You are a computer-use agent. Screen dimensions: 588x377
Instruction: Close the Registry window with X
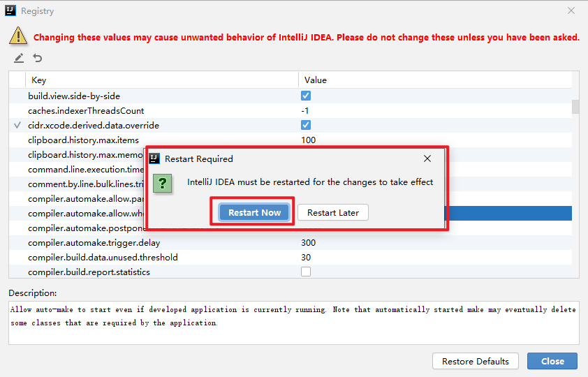(571, 11)
